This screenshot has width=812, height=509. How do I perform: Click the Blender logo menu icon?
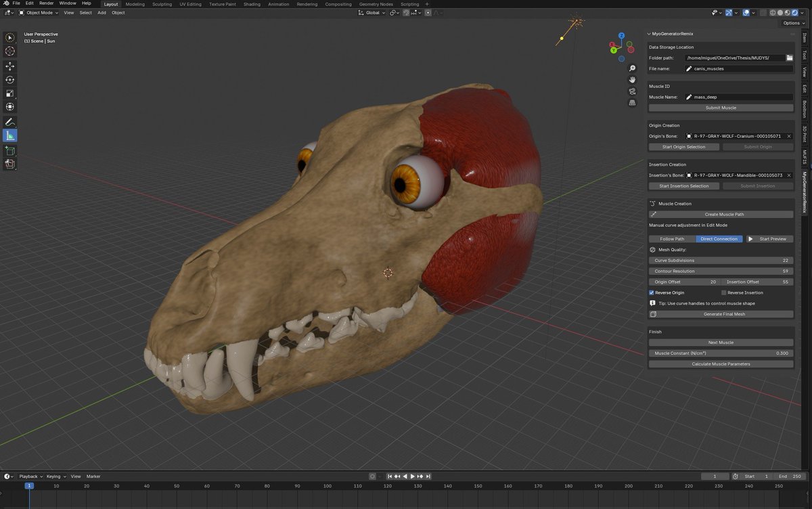click(x=6, y=3)
